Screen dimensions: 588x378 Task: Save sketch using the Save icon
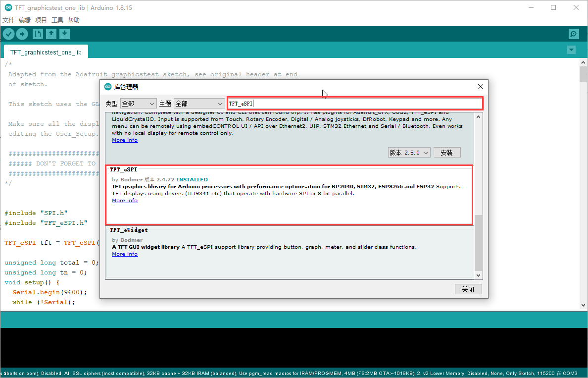(x=64, y=34)
